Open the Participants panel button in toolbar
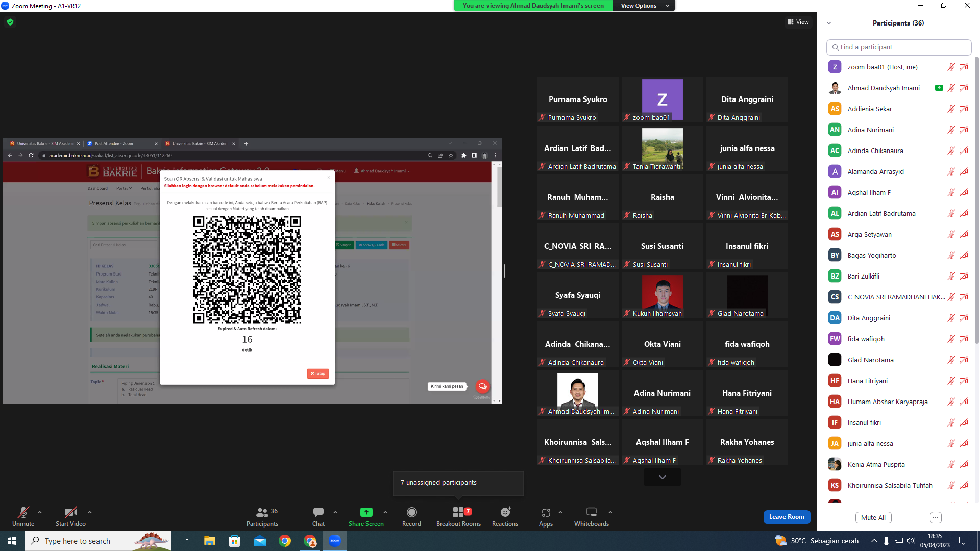Image resolution: width=980 pixels, height=551 pixels. point(262,516)
